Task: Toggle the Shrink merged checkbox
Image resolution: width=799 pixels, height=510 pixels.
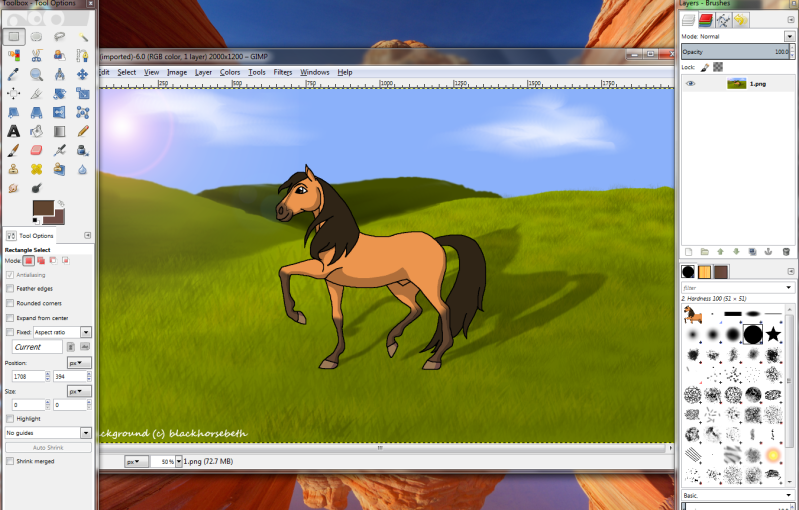Action: coord(10,461)
